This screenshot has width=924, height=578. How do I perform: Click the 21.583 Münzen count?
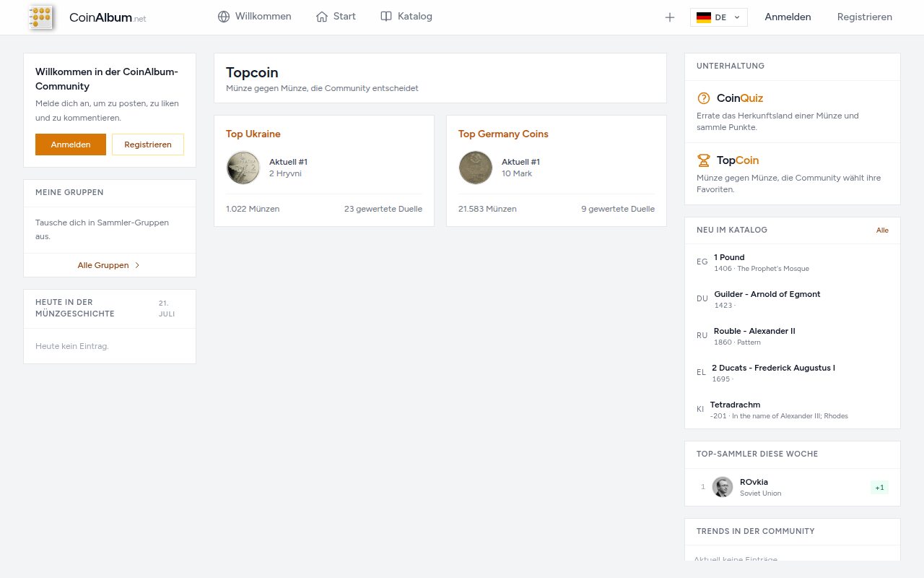click(x=487, y=209)
